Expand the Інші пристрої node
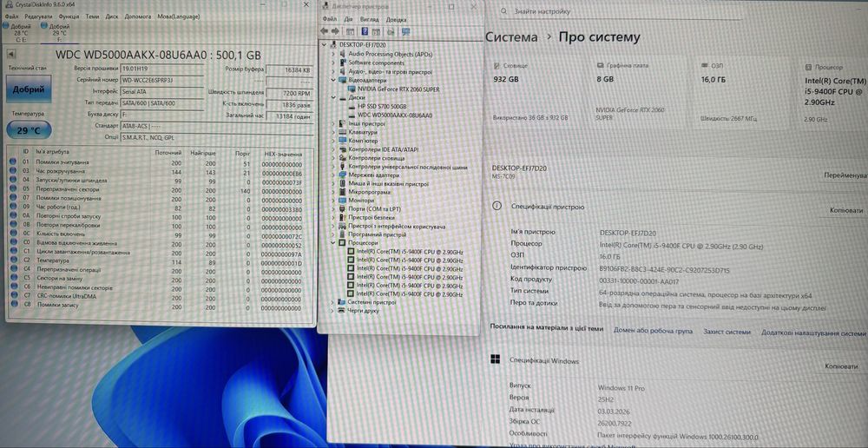 332,124
